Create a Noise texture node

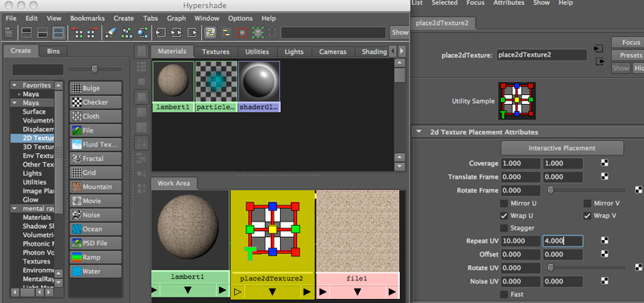coord(96,215)
